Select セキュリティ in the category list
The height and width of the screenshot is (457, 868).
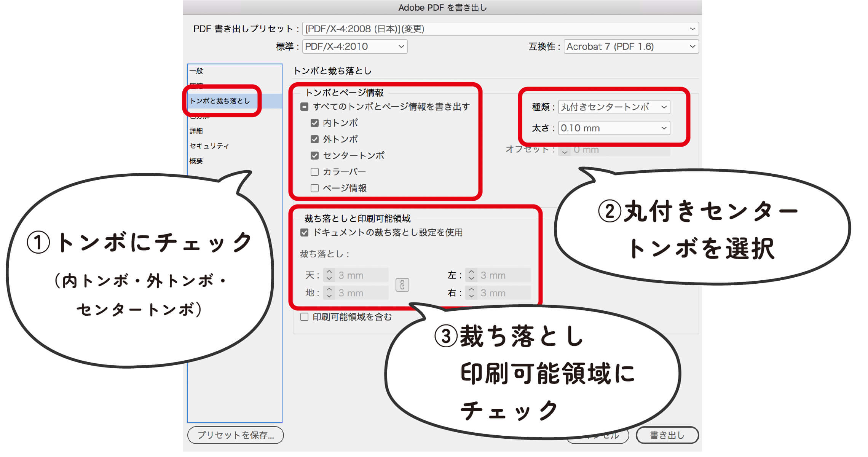pyautogui.click(x=235, y=146)
